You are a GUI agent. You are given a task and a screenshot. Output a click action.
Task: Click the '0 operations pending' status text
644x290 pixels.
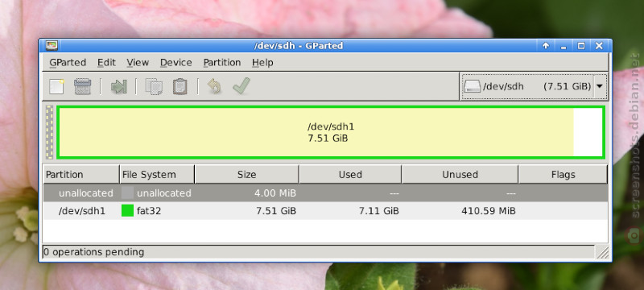[x=93, y=252]
